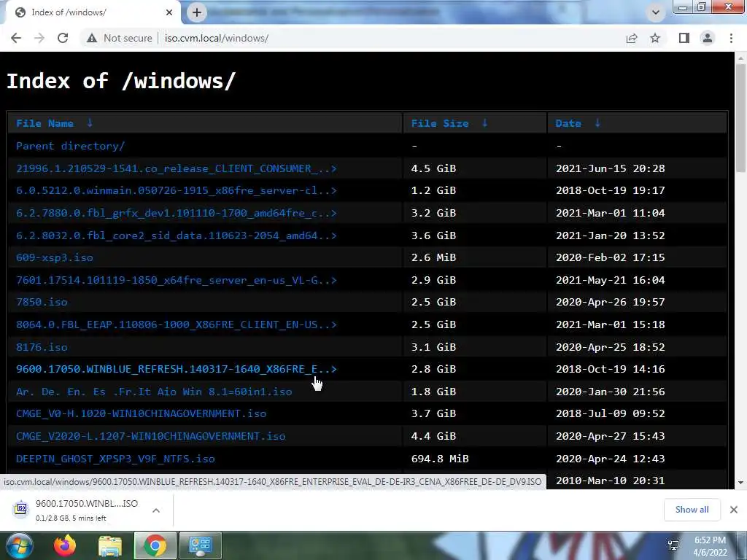Open a new browser tab
747x560 pixels.
pos(197,12)
